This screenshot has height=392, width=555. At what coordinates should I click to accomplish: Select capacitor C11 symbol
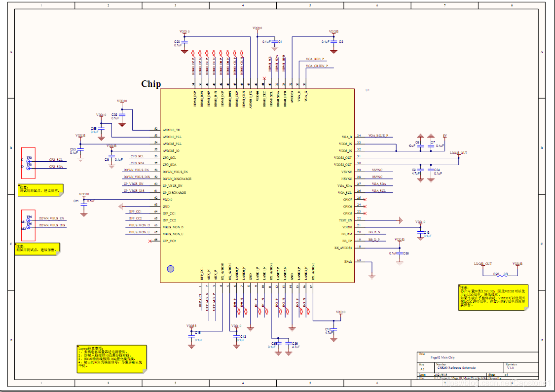click(x=83, y=205)
